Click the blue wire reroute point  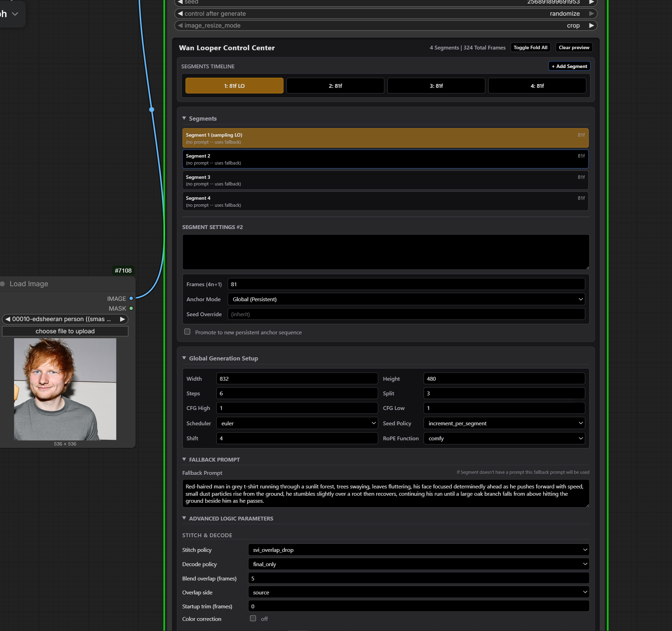click(x=152, y=109)
